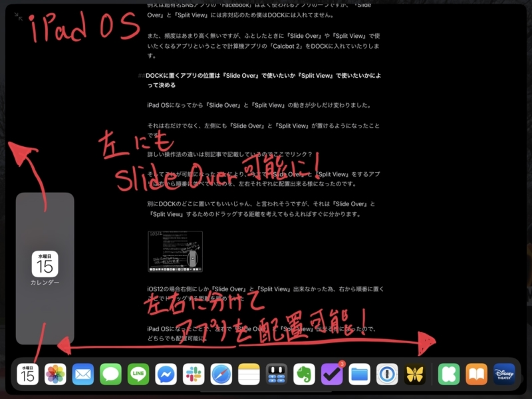Screen dimensions: 532x399
Task: Open the green K app in recent apps
Action: click(449, 374)
